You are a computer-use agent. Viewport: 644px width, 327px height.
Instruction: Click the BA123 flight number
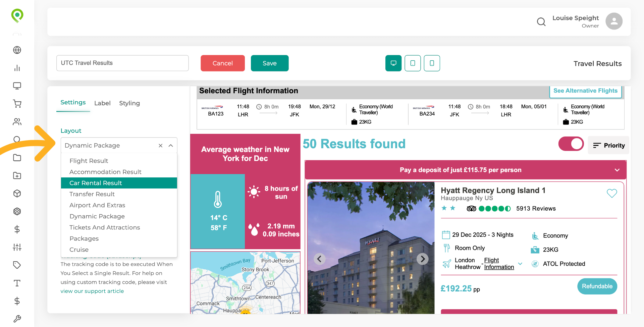click(216, 114)
